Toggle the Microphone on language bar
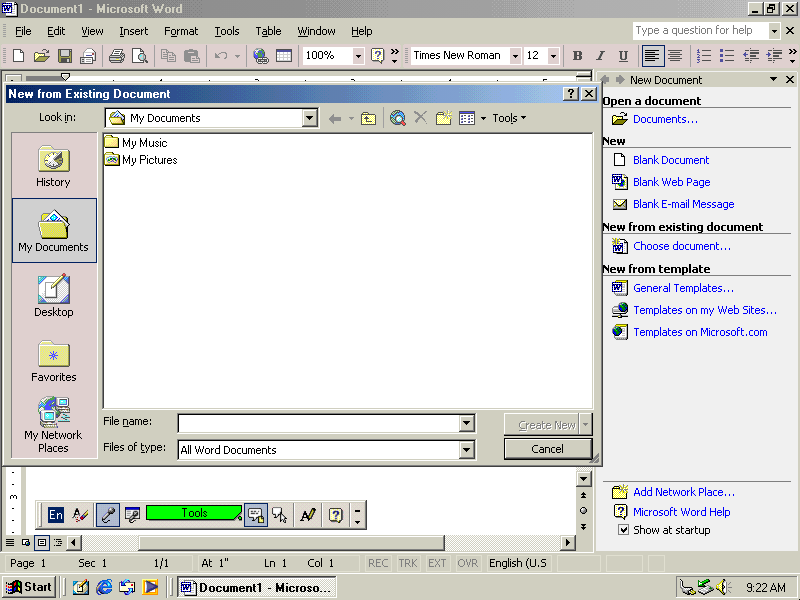800x600 pixels. [x=108, y=514]
